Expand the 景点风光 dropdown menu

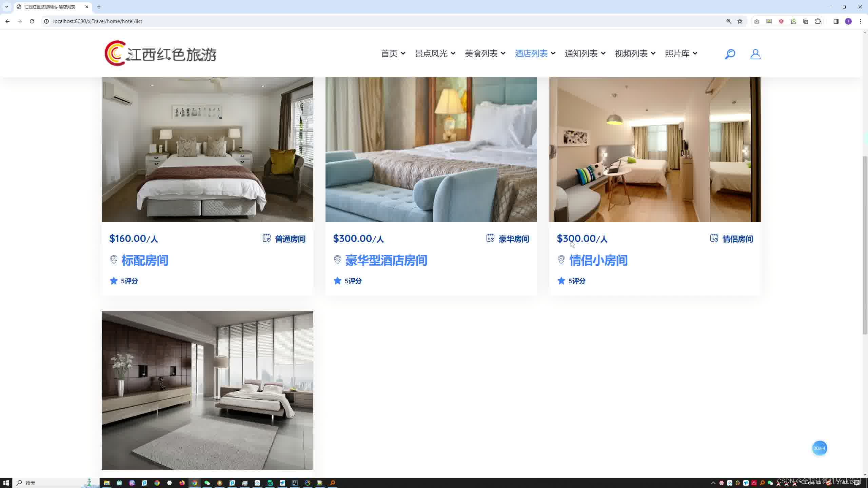click(435, 54)
